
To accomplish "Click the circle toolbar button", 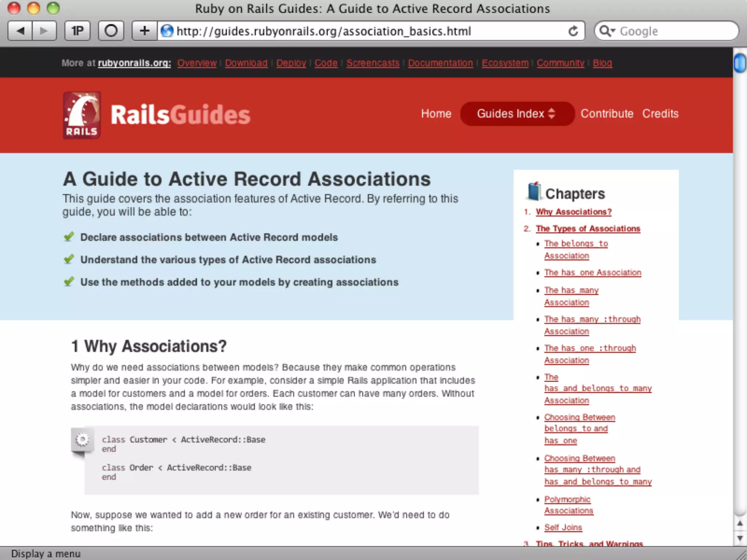I will tap(111, 31).
